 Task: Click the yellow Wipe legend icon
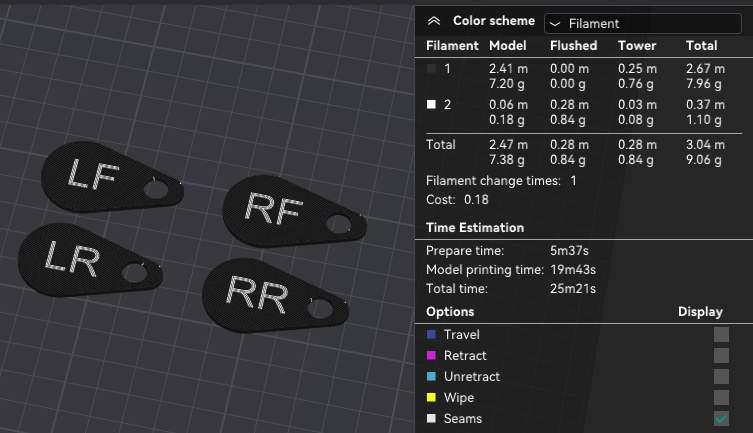431,397
